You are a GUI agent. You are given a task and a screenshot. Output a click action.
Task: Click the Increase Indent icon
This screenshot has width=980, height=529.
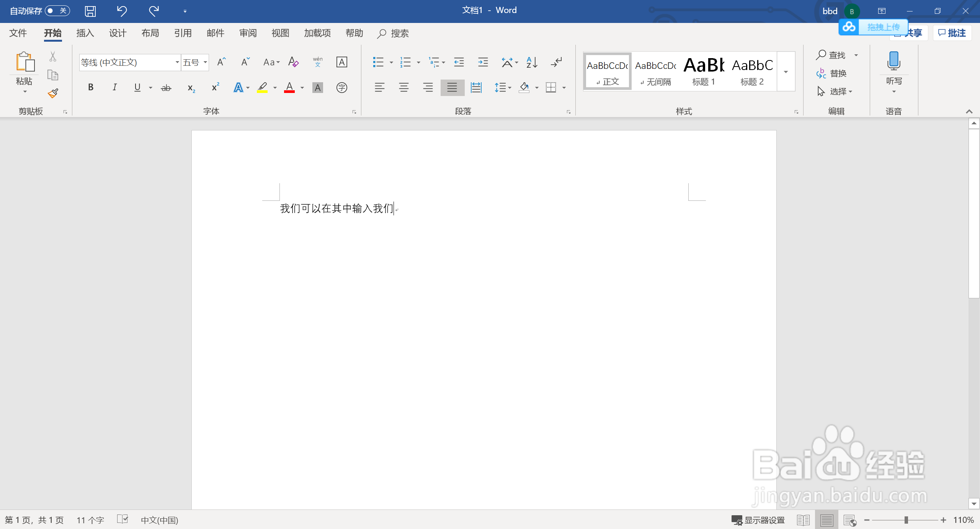coord(483,62)
